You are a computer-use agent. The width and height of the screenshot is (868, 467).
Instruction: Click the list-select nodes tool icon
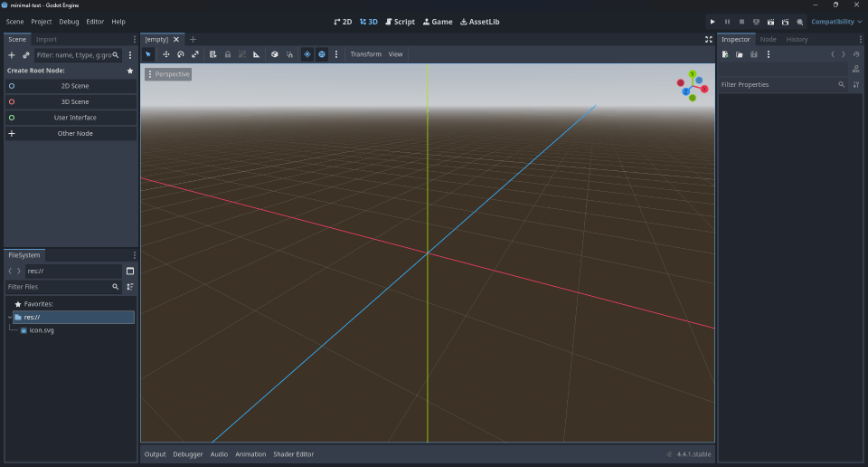point(213,54)
